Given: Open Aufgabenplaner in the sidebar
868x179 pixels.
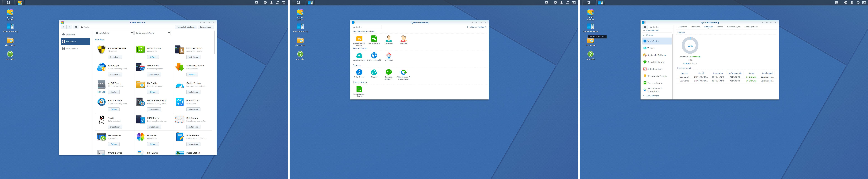Looking at the screenshot, I should click(655, 69).
